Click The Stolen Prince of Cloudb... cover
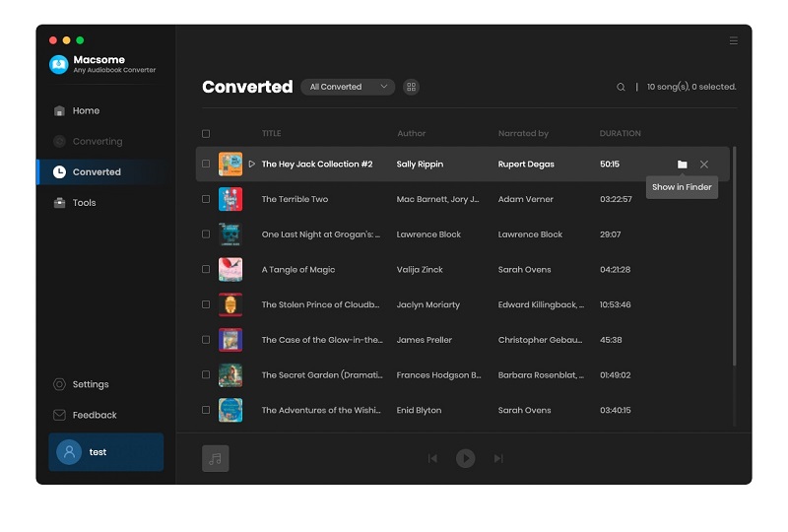Image resolution: width=788 pixels, height=532 pixels. (x=230, y=304)
